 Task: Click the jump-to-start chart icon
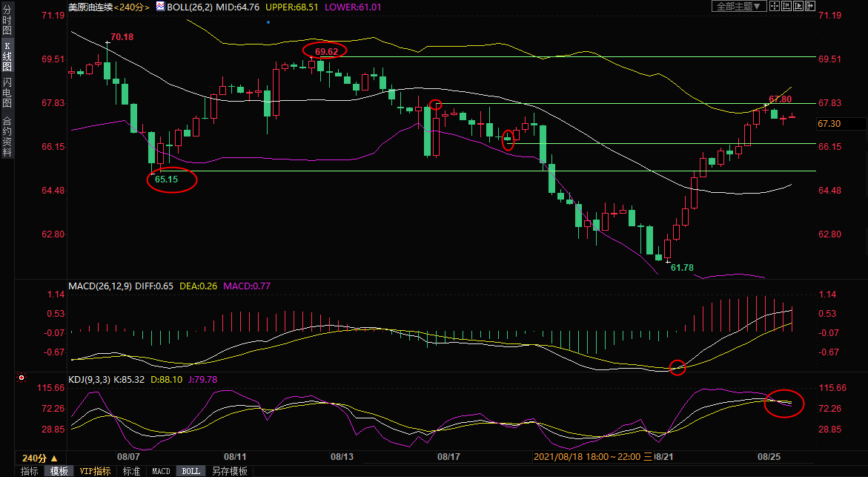coord(786,6)
